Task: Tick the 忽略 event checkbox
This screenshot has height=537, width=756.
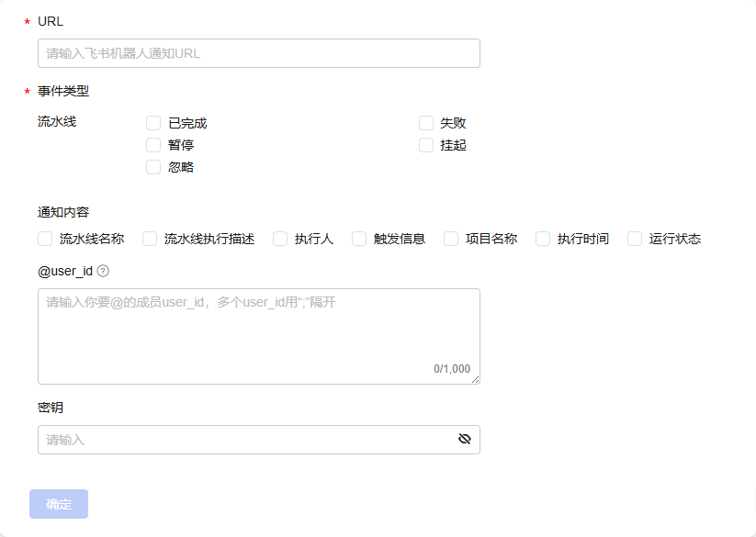Action: (153, 167)
